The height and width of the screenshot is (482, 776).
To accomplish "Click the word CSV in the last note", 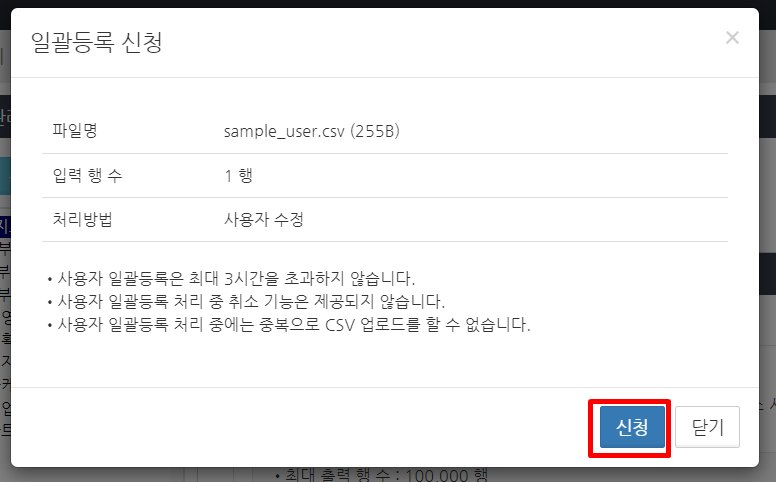I will click(x=340, y=325).
